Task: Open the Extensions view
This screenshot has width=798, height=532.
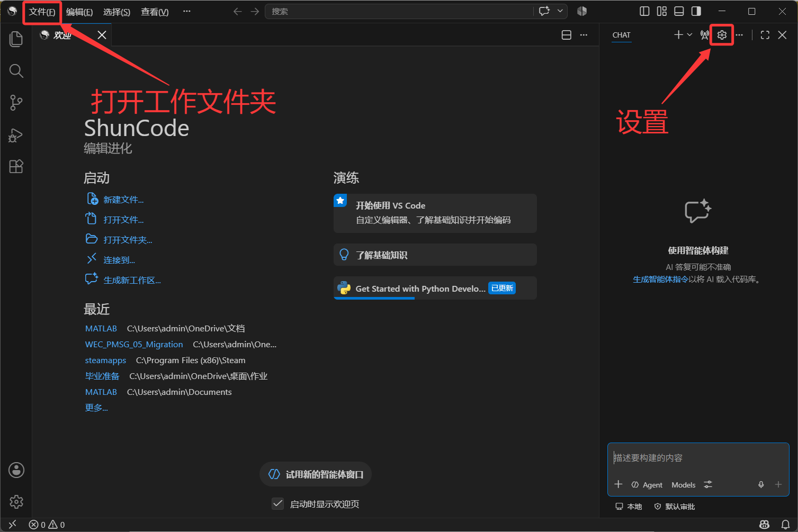Action: click(16, 167)
